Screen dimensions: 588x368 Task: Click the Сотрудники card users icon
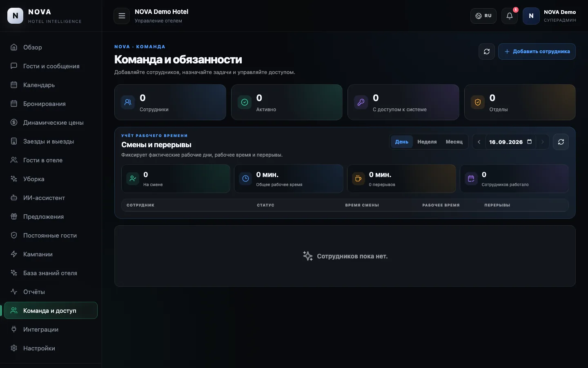point(128,102)
